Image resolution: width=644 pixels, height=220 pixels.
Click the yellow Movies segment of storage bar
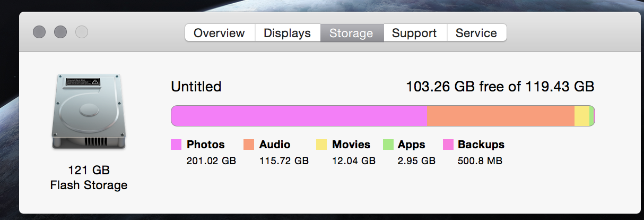(x=582, y=116)
